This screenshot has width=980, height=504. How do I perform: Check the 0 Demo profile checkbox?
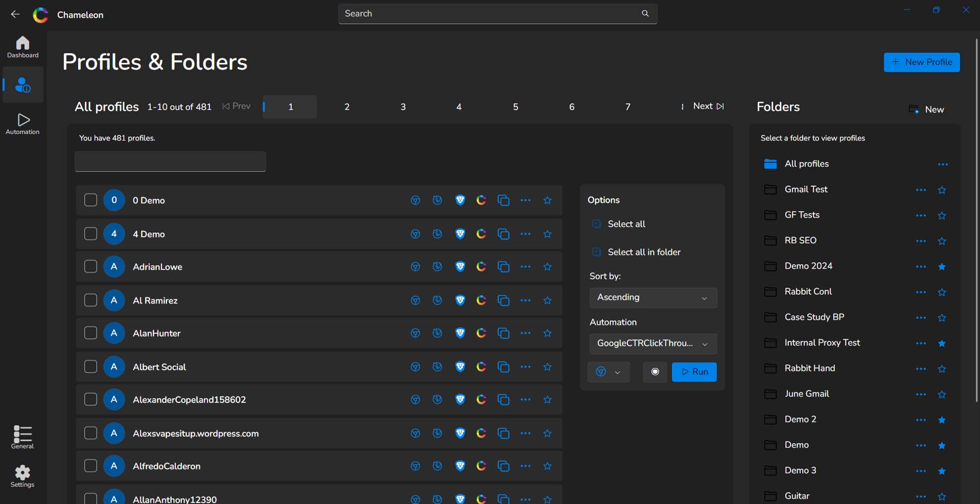coord(91,200)
